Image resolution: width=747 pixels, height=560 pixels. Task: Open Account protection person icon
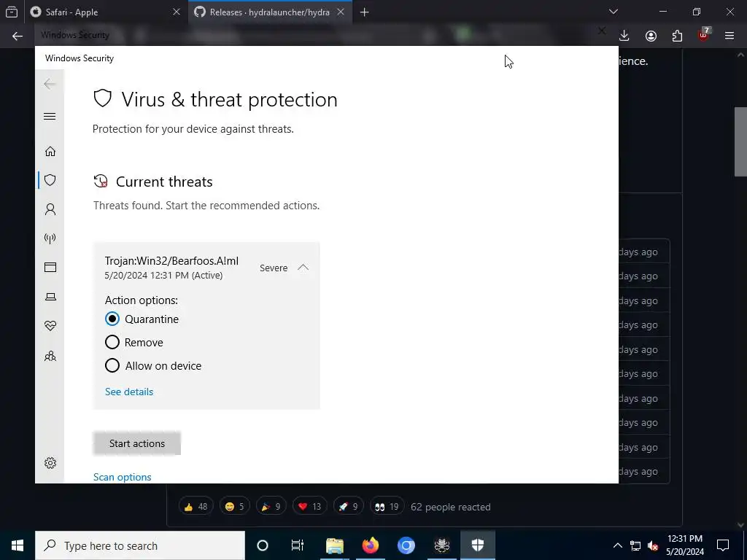(x=50, y=209)
